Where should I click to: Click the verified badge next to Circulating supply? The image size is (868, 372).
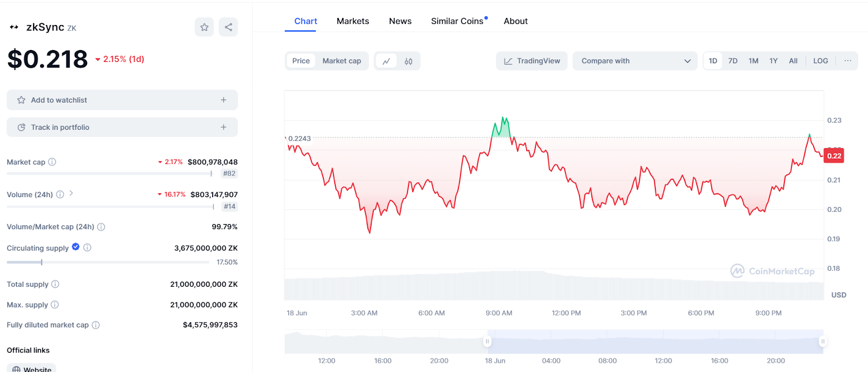76,247
